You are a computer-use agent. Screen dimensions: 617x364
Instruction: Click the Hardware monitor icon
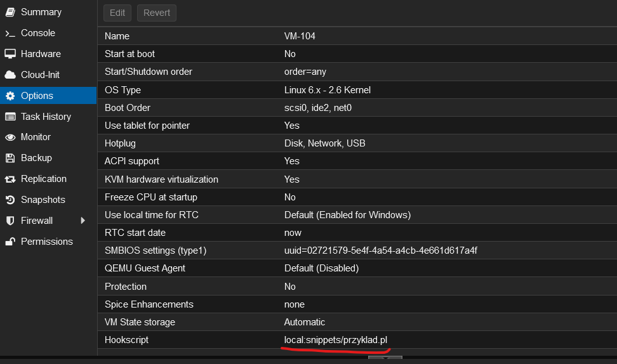pos(10,54)
